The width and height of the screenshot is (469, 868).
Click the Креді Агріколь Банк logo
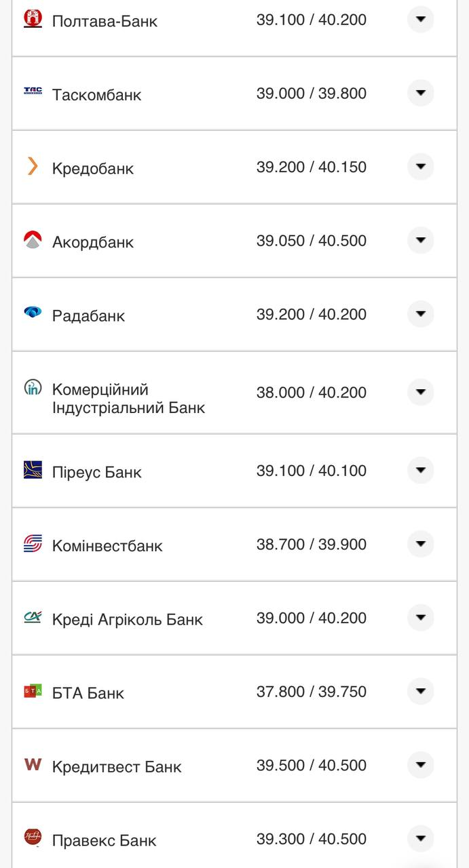(x=33, y=617)
